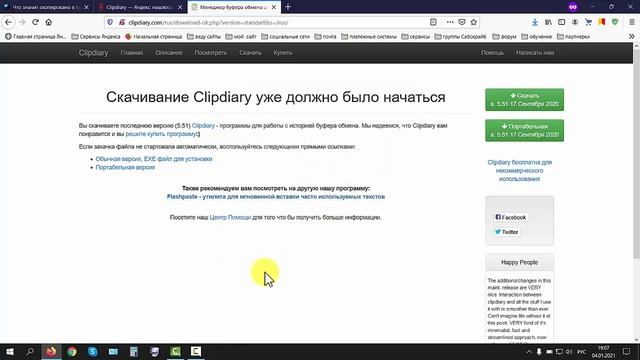The width and height of the screenshot is (640, 360).
Task: Open Skype from the taskbar
Action: click(92, 351)
